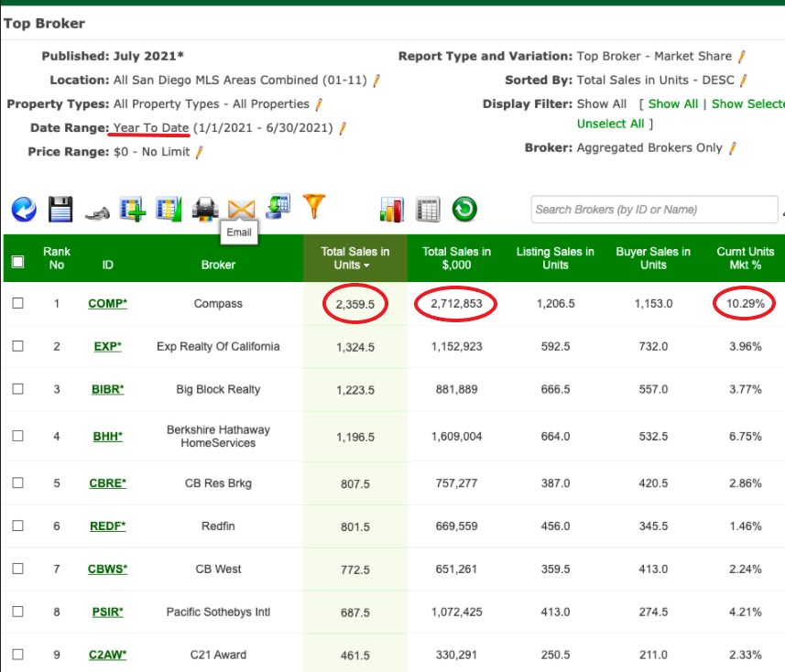The image size is (785, 672).
Task: Click the Pacific Sothebys Intl name
Action: [x=218, y=612]
